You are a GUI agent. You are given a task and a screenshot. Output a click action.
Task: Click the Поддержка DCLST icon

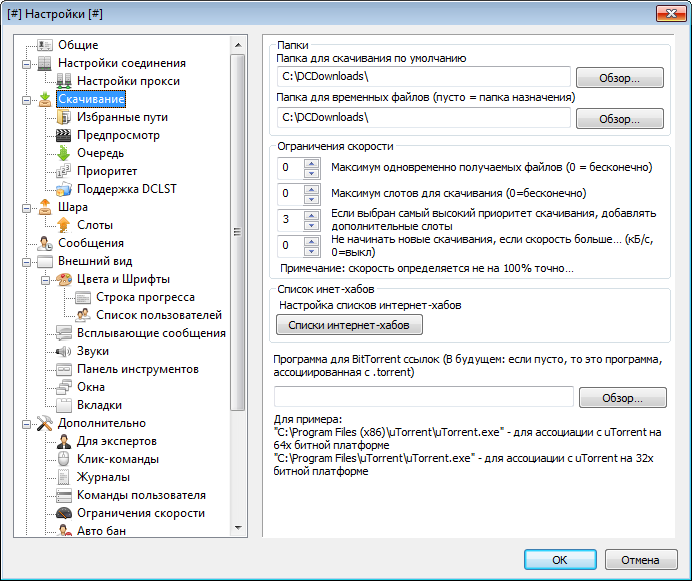(64, 189)
